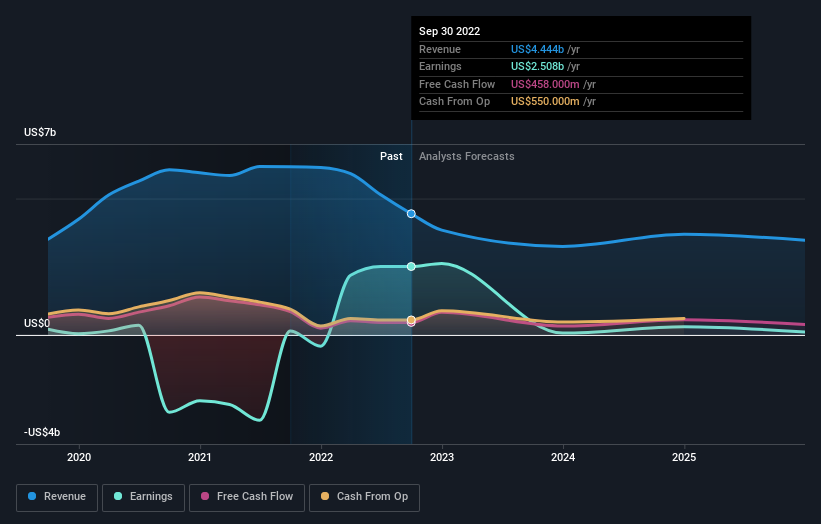Screen dimensions: 821x524
Task: Select the 2024 x-axis label
Action: tap(563, 457)
